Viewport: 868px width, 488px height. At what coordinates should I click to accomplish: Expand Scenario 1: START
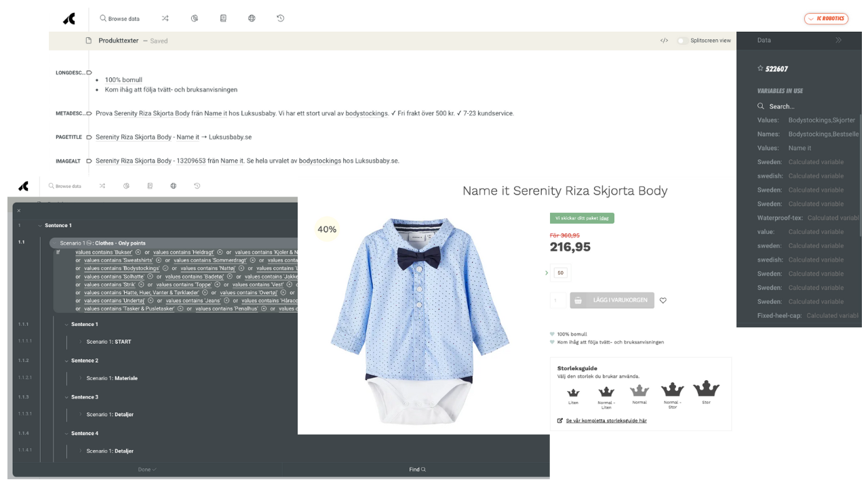pos(81,342)
